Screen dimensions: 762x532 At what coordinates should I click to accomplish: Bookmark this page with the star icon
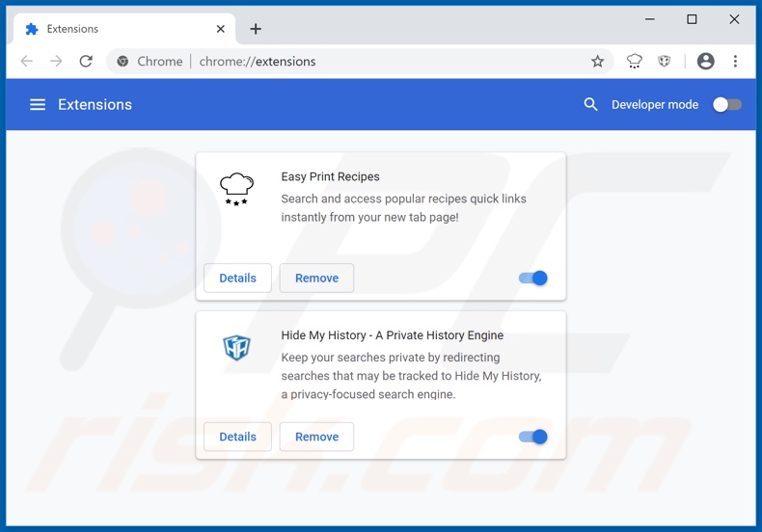(x=597, y=62)
